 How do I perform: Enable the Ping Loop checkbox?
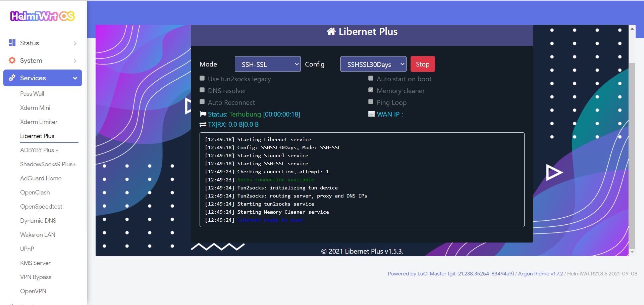pyautogui.click(x=371, y=102)
